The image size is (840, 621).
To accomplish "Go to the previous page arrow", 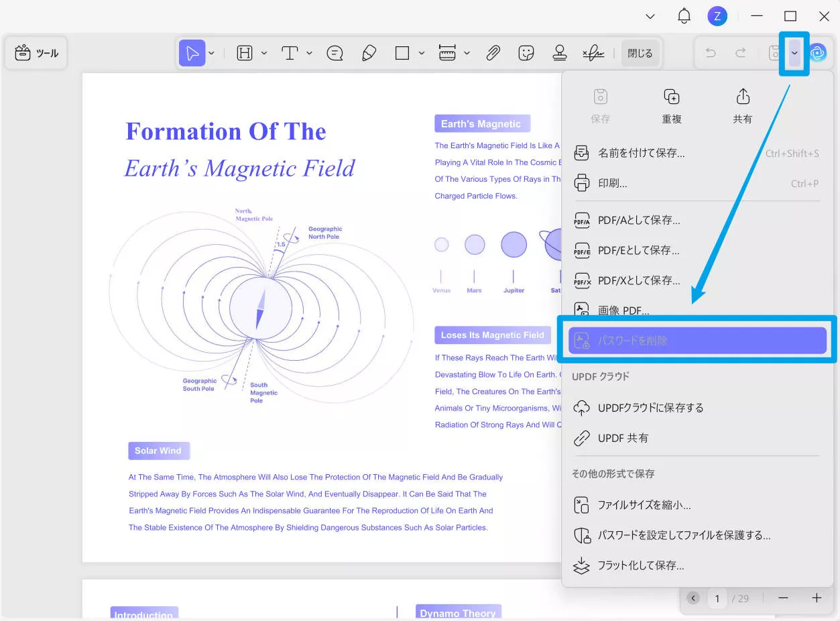I will [x=693, y=598].
